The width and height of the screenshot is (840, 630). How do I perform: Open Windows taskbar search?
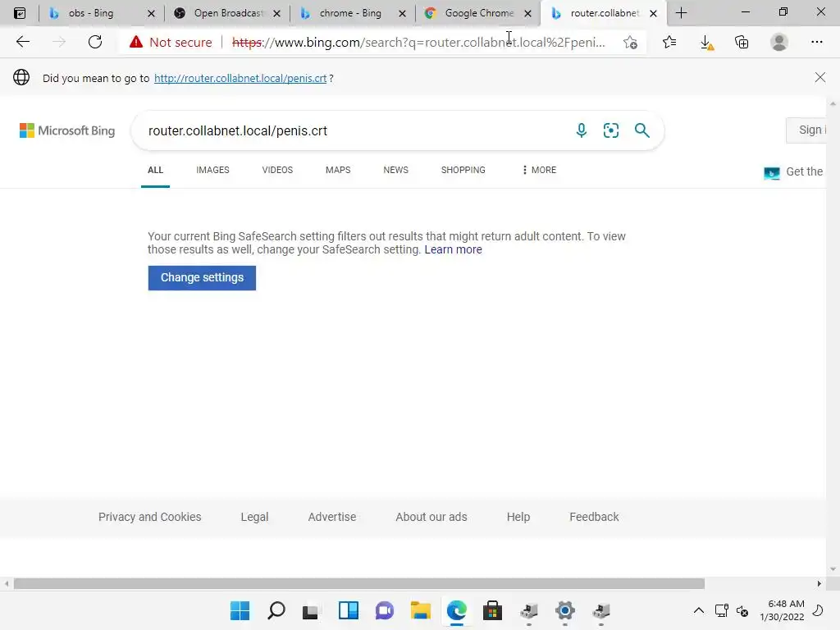click(x=276, y=610)
